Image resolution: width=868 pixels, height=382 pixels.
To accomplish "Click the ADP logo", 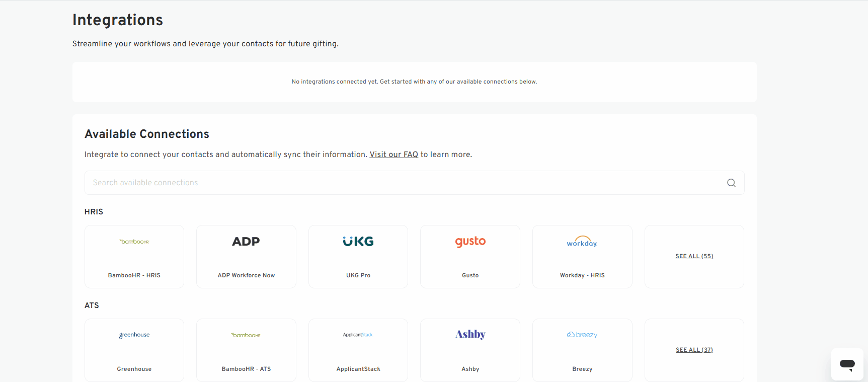I will (246, 242).
